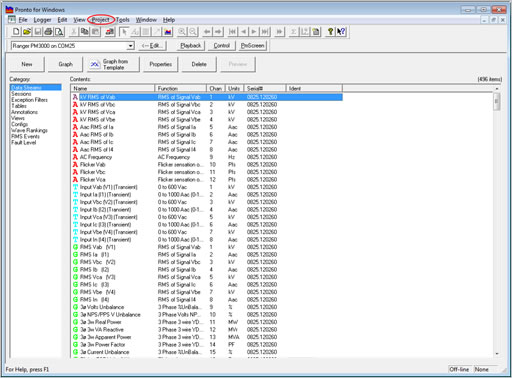Select the Input Vab (V1) (Transient) row

(x=207, y=187)
